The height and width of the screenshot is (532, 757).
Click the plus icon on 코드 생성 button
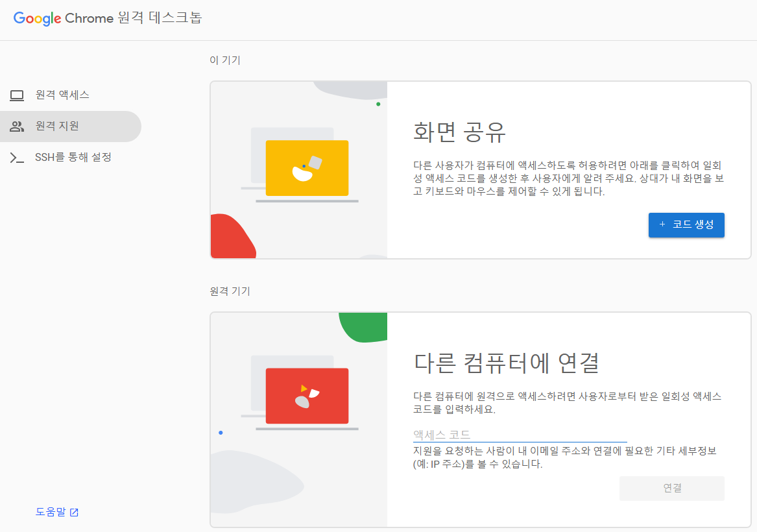(662, 224)
